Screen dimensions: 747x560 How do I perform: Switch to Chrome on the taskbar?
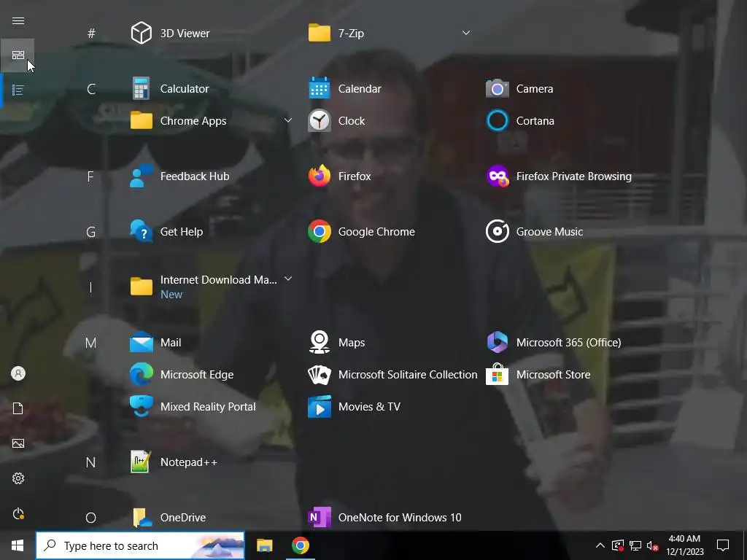click(300, 545)
